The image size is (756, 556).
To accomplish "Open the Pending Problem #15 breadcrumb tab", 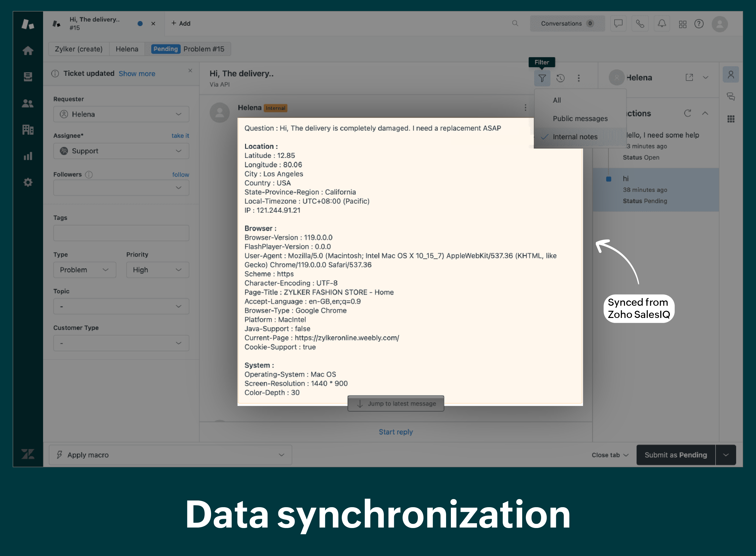I will coord(188,49).
